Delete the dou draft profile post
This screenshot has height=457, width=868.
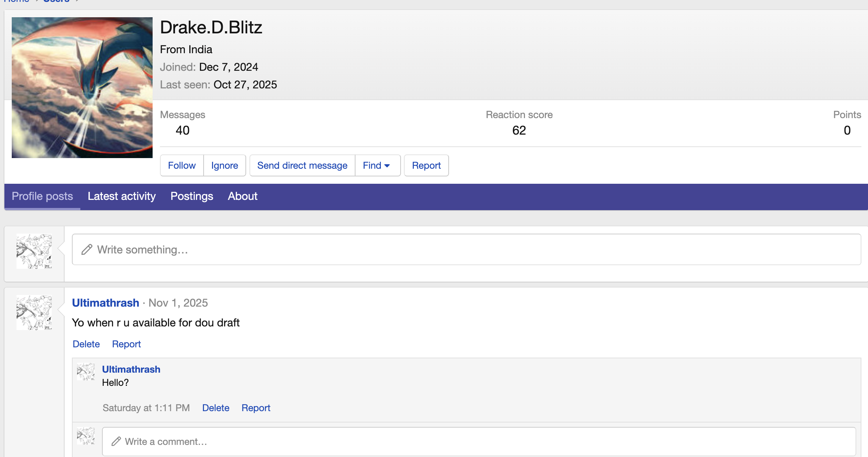coord(86,344)
